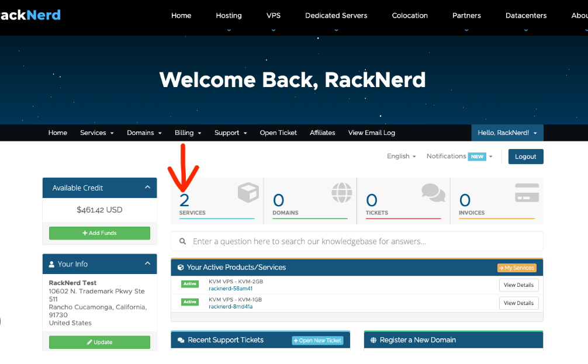The width and height of the screenshot is (588, 364).
Task: Open the Datacenters top menu
Action: point(525,15)
